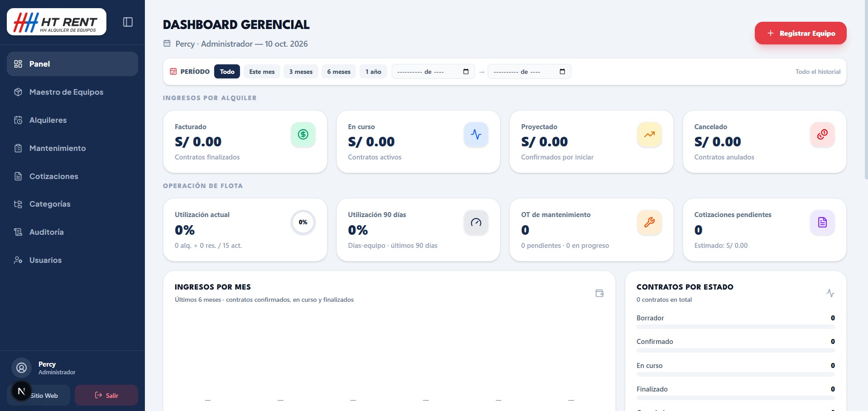Open Maestro de Equipos in sidebar
This screenshot has width=868, height=411.
pos(72,92)
